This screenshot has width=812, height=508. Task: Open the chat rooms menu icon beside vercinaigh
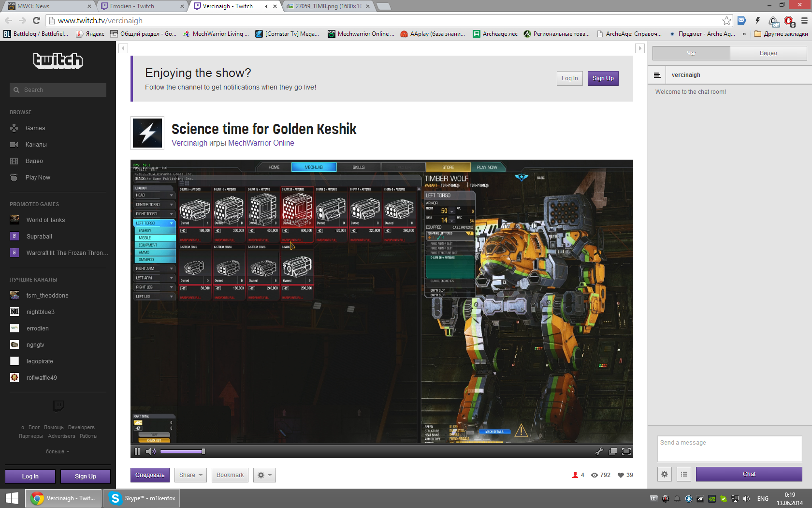[657, 75]
